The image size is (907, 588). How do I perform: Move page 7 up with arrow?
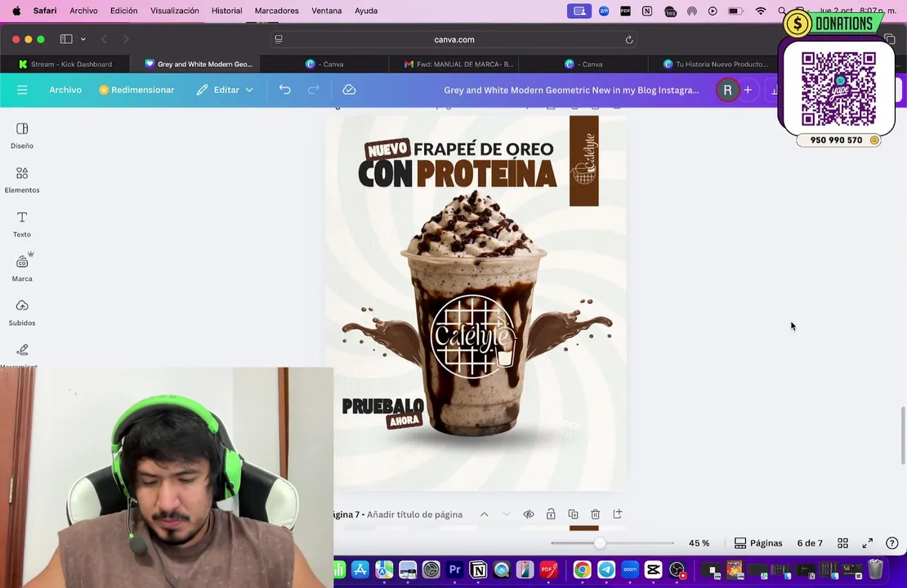click(485, 514)
